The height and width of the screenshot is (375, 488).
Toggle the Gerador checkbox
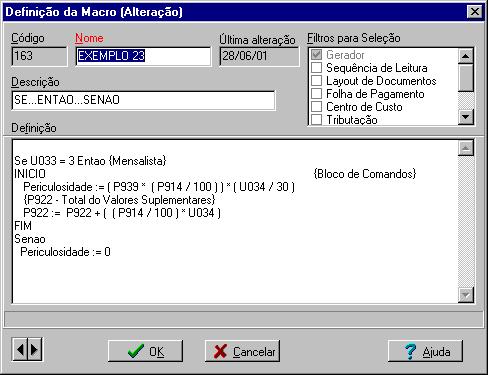coord(316,55)
